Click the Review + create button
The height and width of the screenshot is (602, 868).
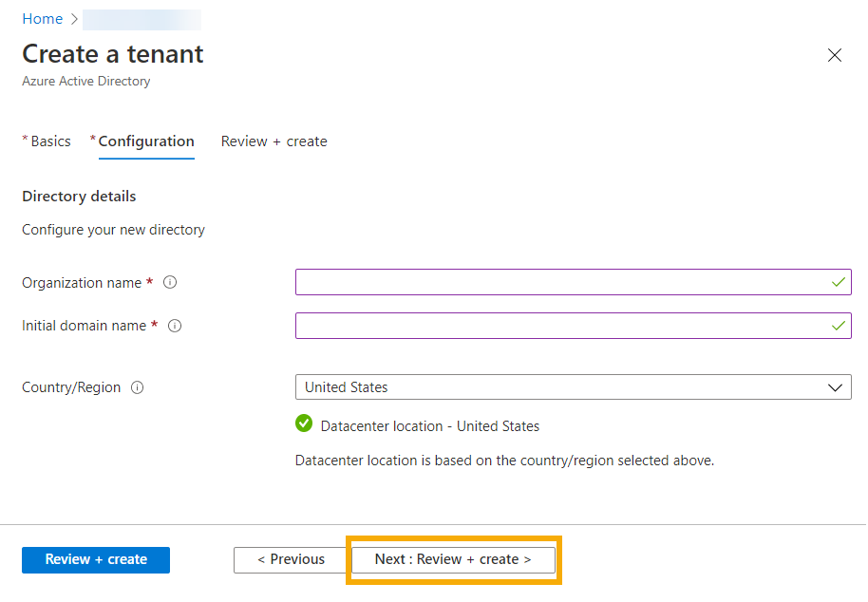(95, 560)
